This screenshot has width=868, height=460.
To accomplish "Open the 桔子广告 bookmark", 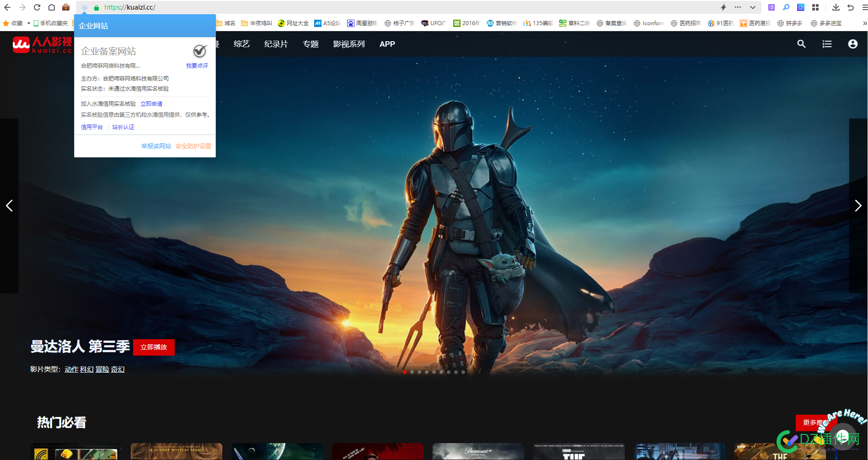I will click(400, 23).
